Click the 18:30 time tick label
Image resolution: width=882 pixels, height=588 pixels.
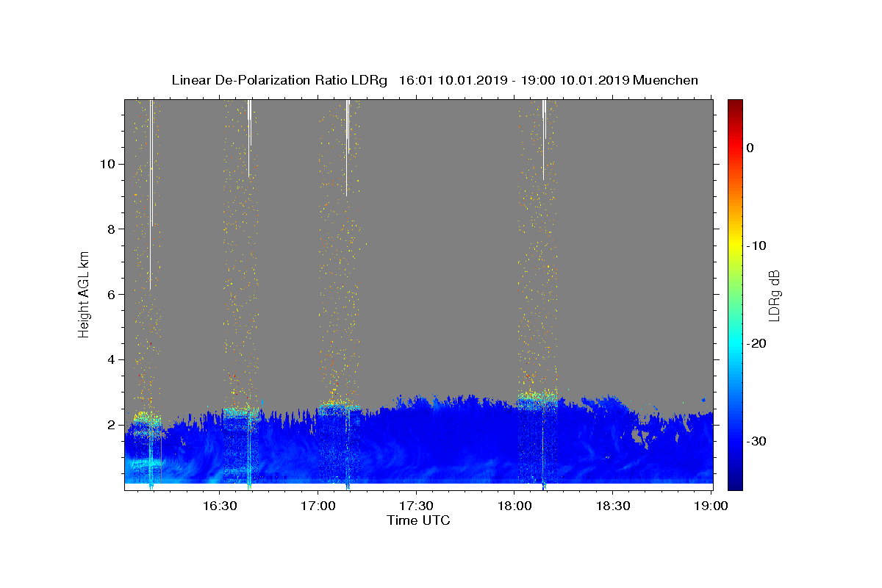614,506
